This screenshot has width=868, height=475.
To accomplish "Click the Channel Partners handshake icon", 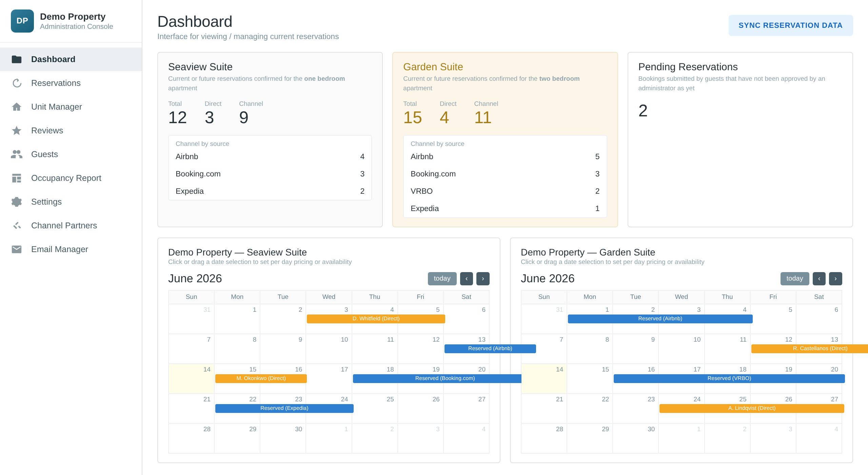I will 17,226.
